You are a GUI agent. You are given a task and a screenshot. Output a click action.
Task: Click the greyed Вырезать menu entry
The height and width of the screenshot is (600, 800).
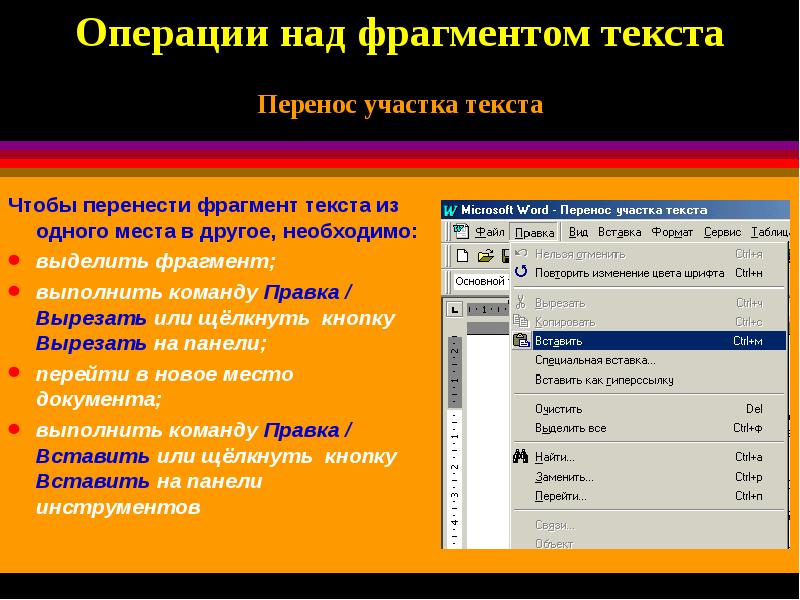pyautogui.click(x=649, y=303)
